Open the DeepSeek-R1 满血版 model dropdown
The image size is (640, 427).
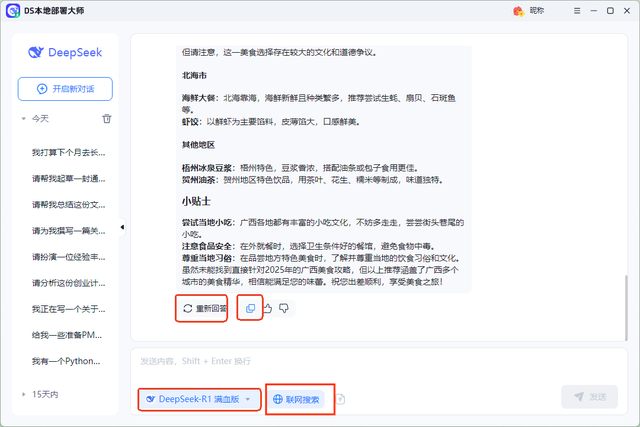tap(199, 399)
